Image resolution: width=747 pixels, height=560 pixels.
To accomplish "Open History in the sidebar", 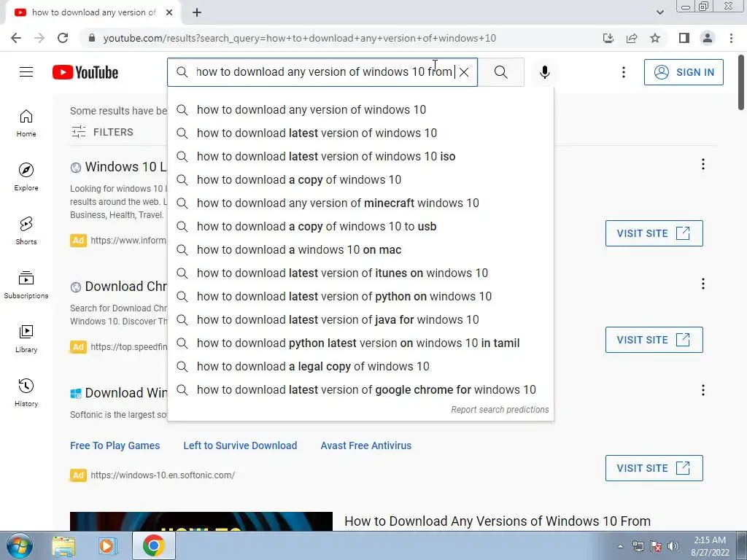I will pos(26,392).
